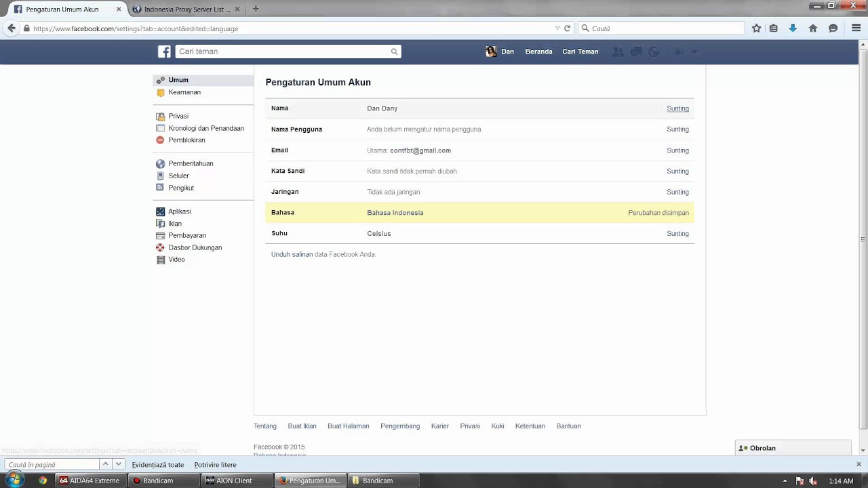Click the Facebook logo icon
The height and width of the screenshot is (488, 868).
click(x=164, y=52)
